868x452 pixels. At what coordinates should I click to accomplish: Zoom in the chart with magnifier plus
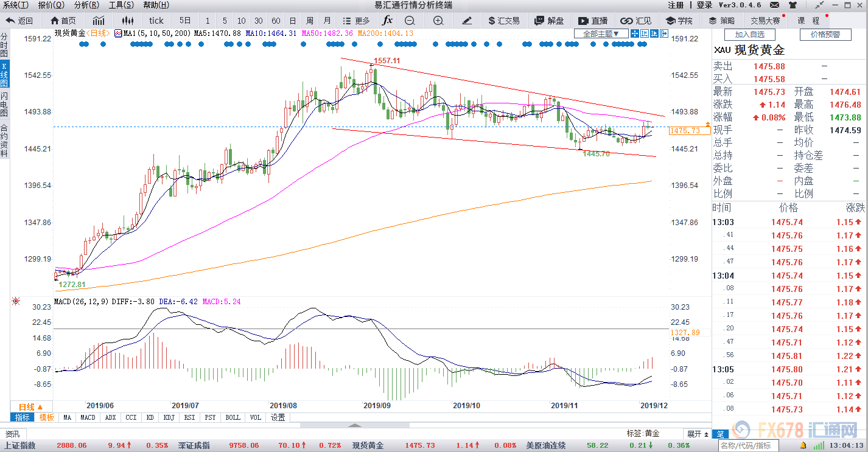pyautogui.click(x=438, y=21)
